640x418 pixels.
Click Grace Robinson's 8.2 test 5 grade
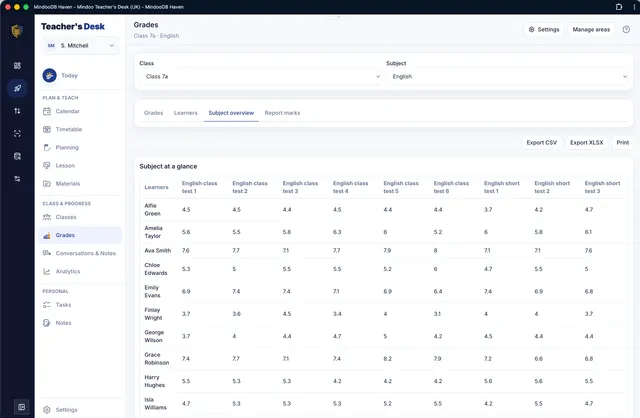point(387,359)
